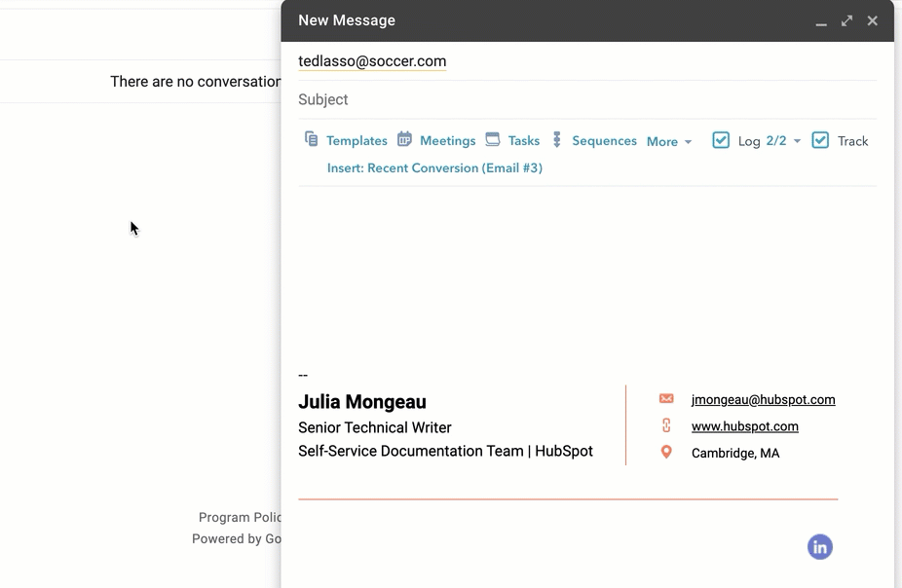Open the www.hubspot.com link
Screen dimensions: 902x588
[744, 425]
